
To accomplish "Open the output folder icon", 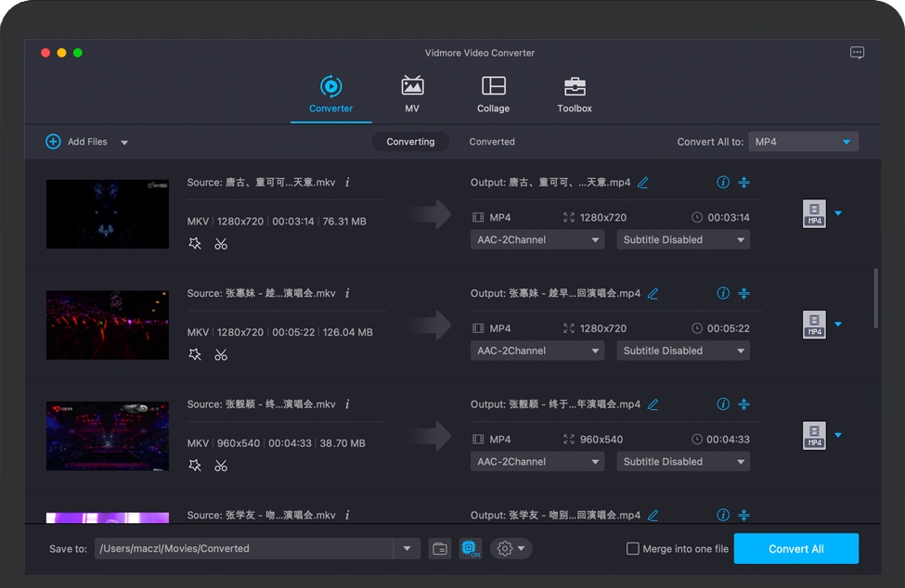I will 440,549.
